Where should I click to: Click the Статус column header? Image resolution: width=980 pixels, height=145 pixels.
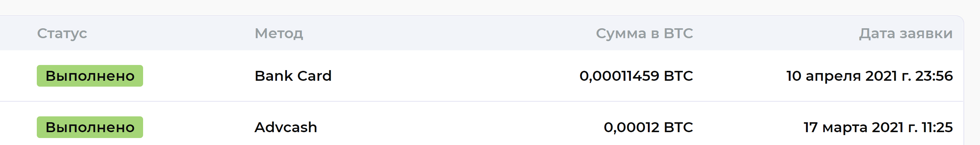click(62, 33)
